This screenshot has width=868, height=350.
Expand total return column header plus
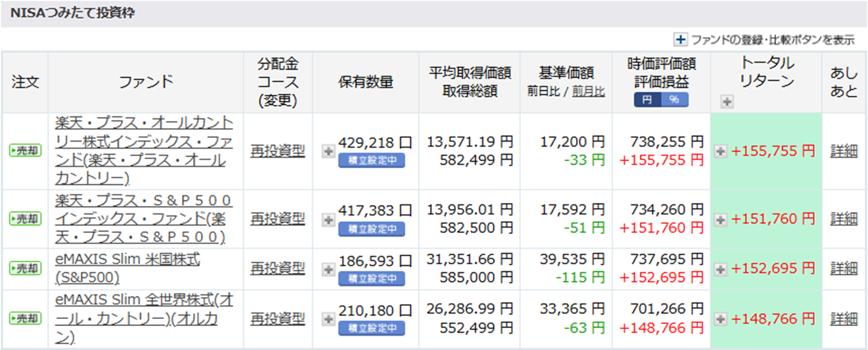click(x=727, y=102)
